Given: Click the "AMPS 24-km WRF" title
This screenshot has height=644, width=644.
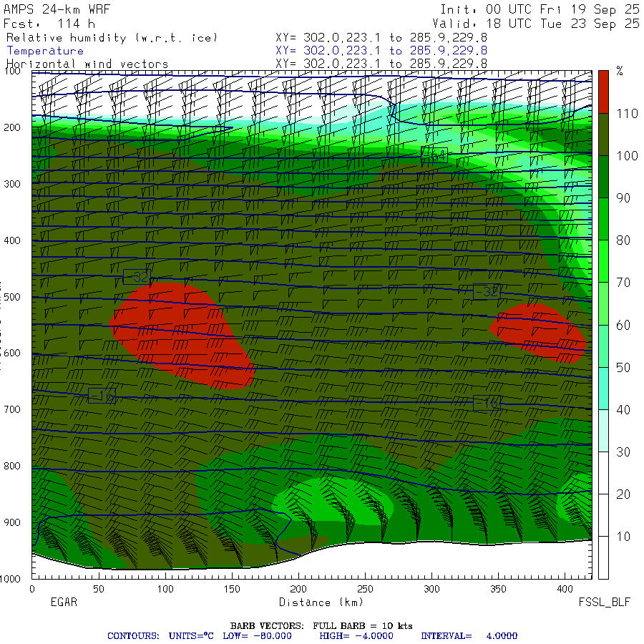Looking at the screenshot, I should point(57,9).
